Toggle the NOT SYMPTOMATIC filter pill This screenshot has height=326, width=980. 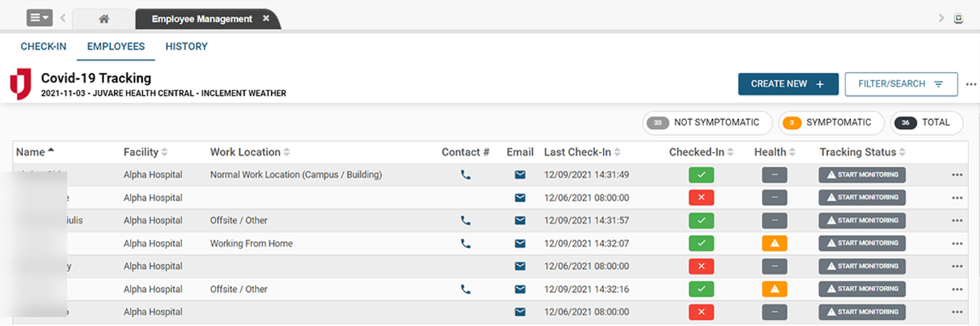707,123
